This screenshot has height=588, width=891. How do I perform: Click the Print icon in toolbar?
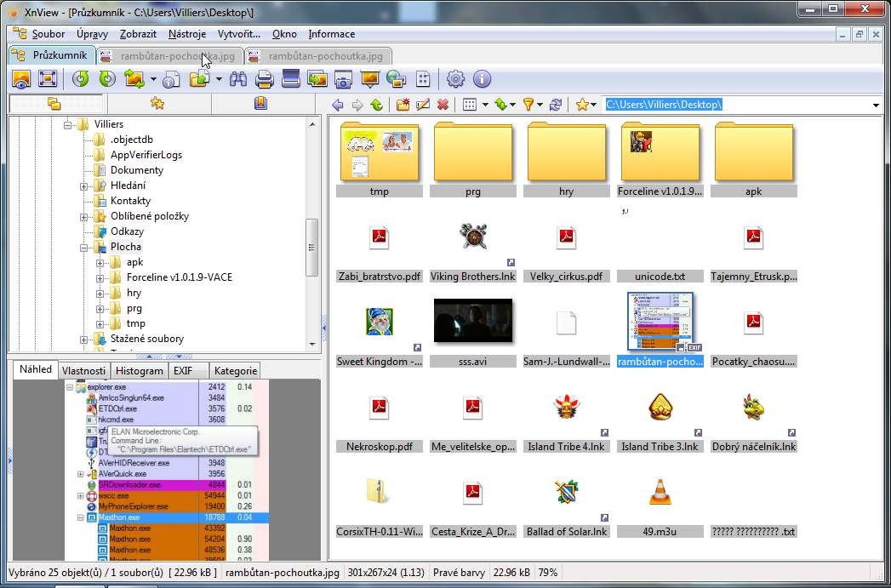point(264,79)
